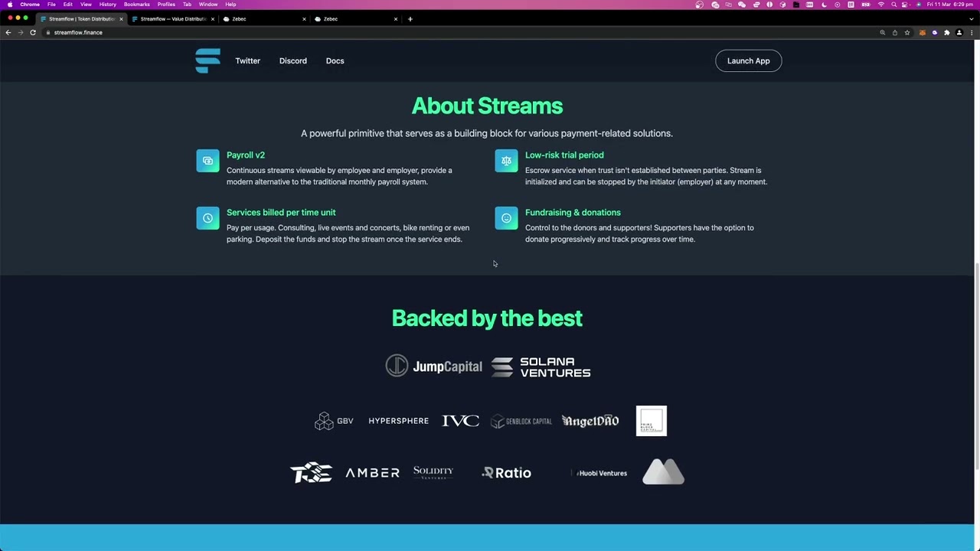The height and width of the screenshot is (551, 980).
Task: Close the Streamflow Token Distribution tab
Action: click(121, 18)
